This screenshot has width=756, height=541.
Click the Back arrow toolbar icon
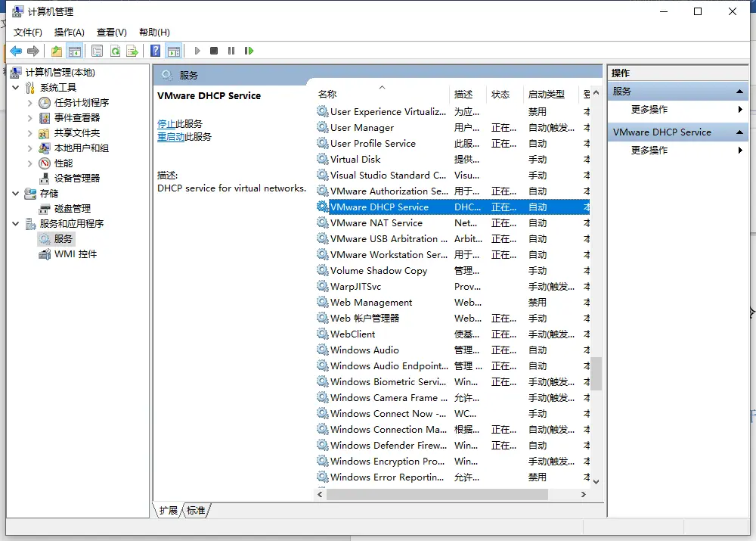(16, 51)
